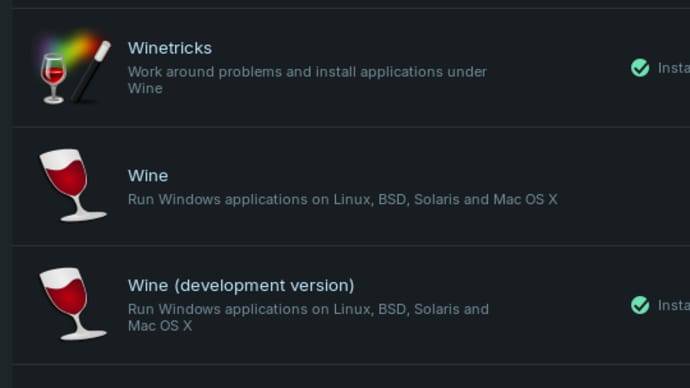Click the green installed checkmark for Winetricks
Viewport: 690px width, 388px height.
[x=640, y=68]
